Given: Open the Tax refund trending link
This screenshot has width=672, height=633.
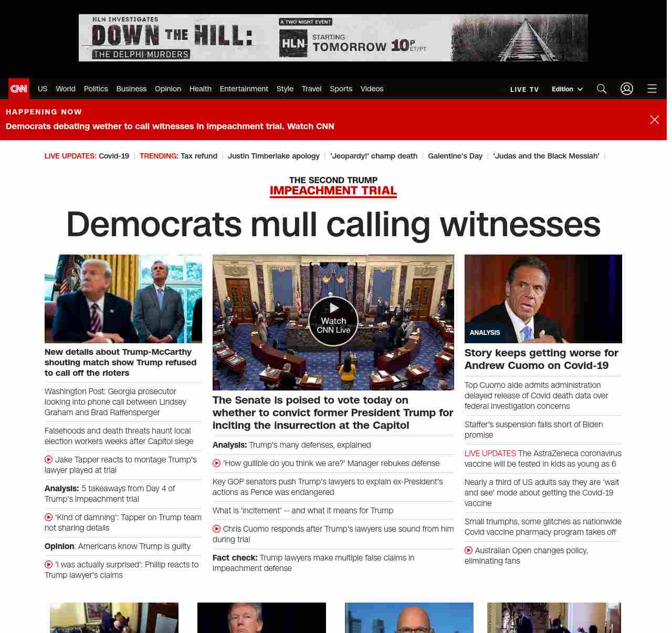Looking at the screenshot, I should click(198, 156).
